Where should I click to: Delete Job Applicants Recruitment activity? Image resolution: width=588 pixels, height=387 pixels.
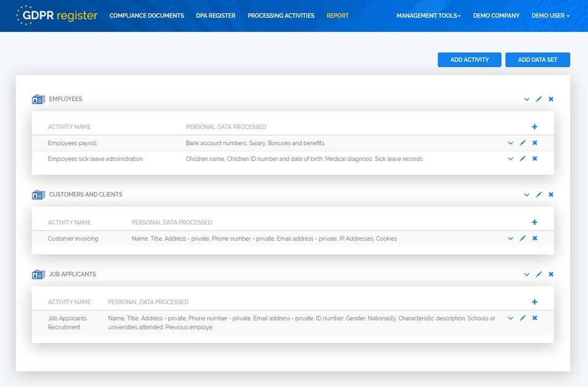point(535,318)
